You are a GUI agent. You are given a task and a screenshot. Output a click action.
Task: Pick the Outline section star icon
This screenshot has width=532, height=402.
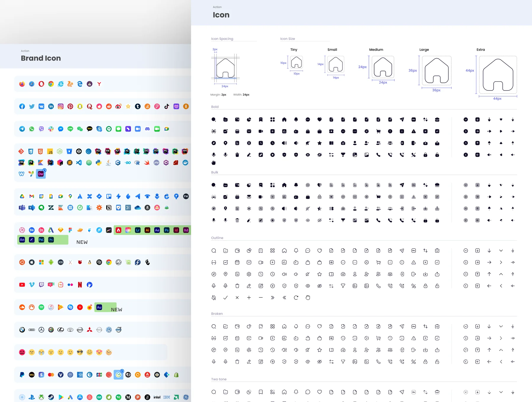pos(319,274)
